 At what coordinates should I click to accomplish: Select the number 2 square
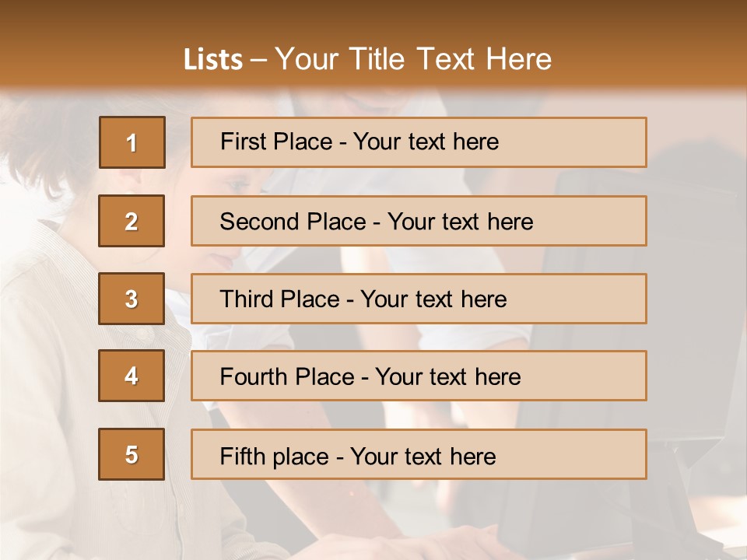(132, 221)
